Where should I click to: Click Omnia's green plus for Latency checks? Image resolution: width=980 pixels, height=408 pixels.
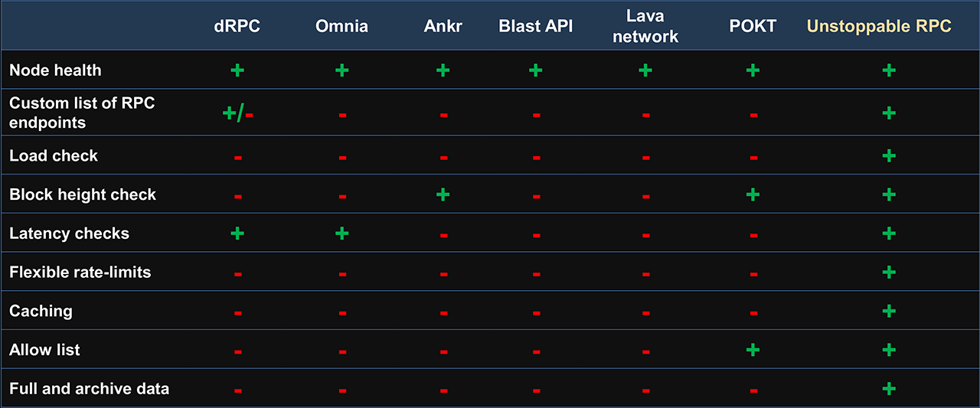tap(342, 233)
